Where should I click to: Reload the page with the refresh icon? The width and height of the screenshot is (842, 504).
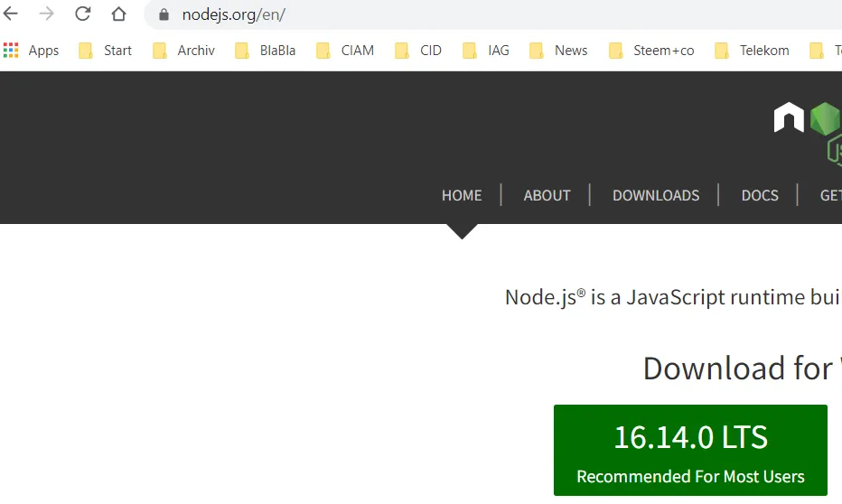click(83, 14)
